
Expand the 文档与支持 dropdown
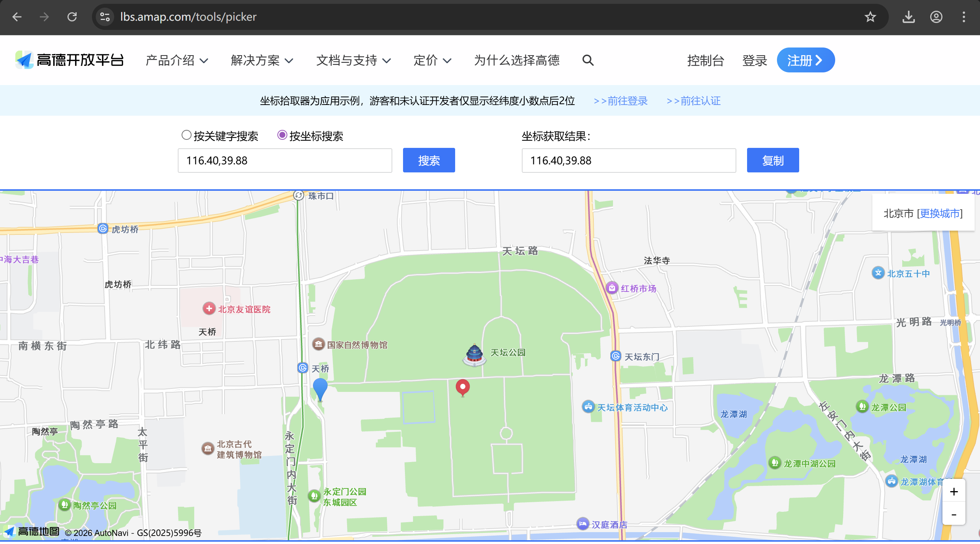354,60
